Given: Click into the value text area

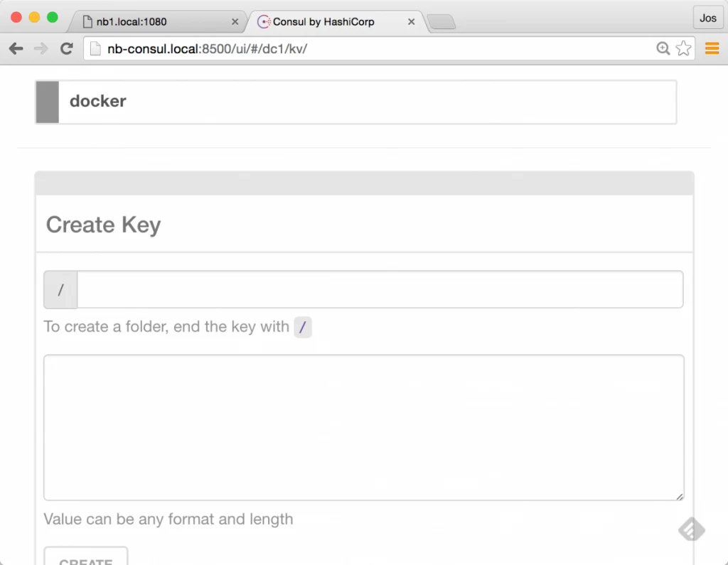Looking at the screenshot, I should (x=363, y=428).
